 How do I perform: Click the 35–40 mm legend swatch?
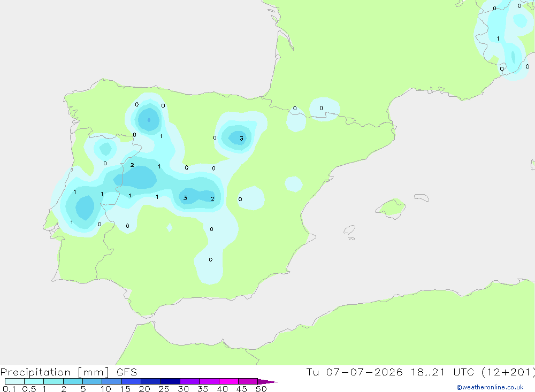tap(209, 381)
